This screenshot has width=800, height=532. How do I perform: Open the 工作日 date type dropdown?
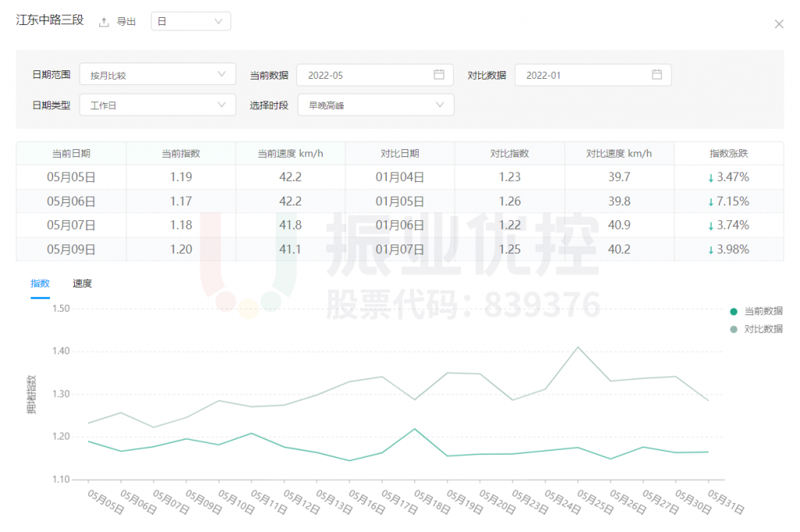tap(157, 105)
